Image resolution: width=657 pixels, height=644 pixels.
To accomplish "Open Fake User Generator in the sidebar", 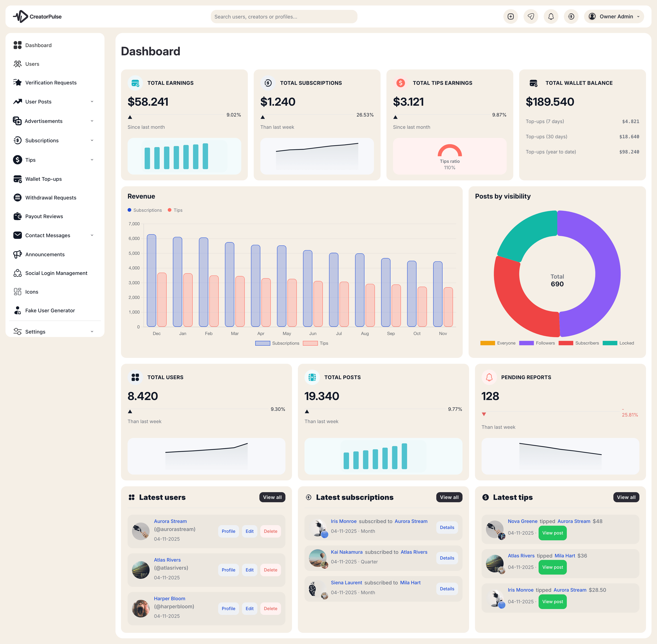I will (50, 310).
